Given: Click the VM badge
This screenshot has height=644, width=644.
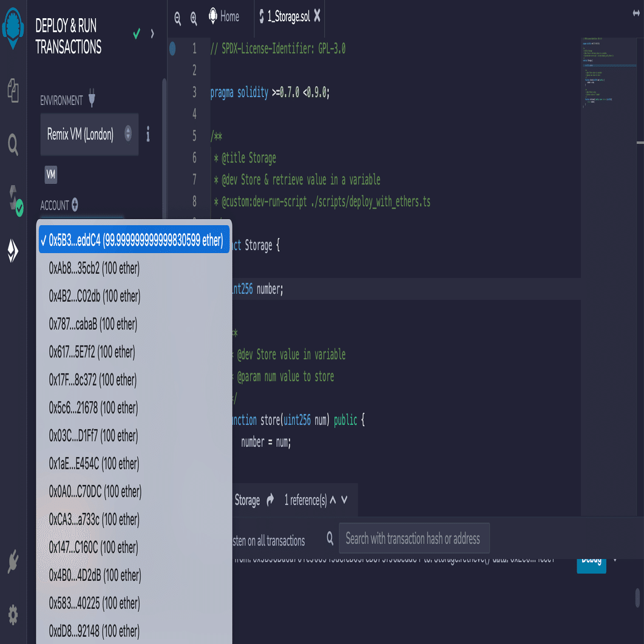Looking at the screenshot, I should coord(51,175).
